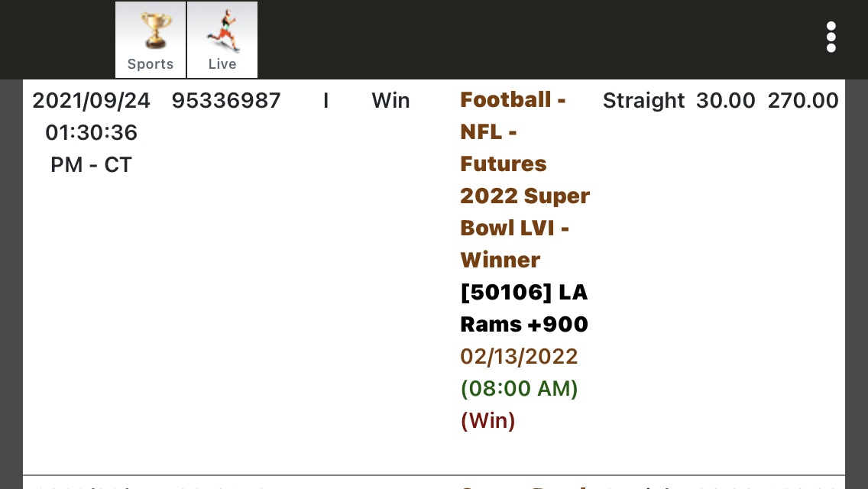Open the 2022 Super Bowl LVI Winner text

pyautogui.click(x=524, y=228)
